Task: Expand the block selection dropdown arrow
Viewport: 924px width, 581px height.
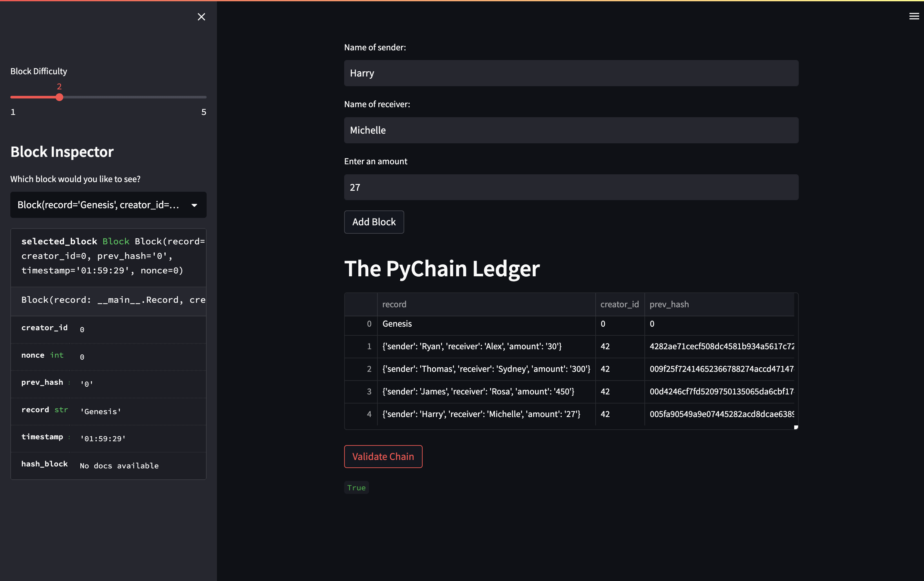Action: point(194,205)
